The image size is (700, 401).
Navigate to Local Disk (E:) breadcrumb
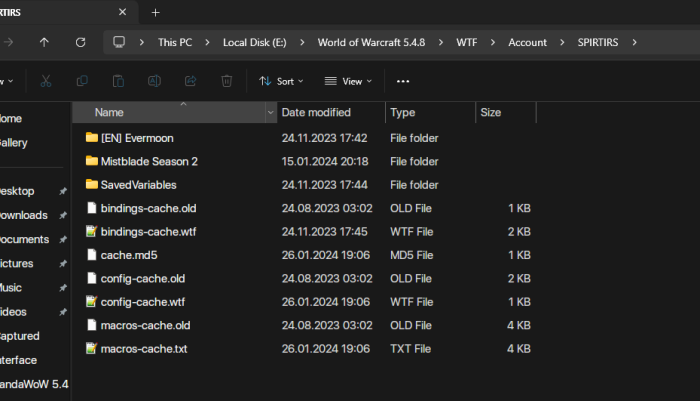point(254,43)
